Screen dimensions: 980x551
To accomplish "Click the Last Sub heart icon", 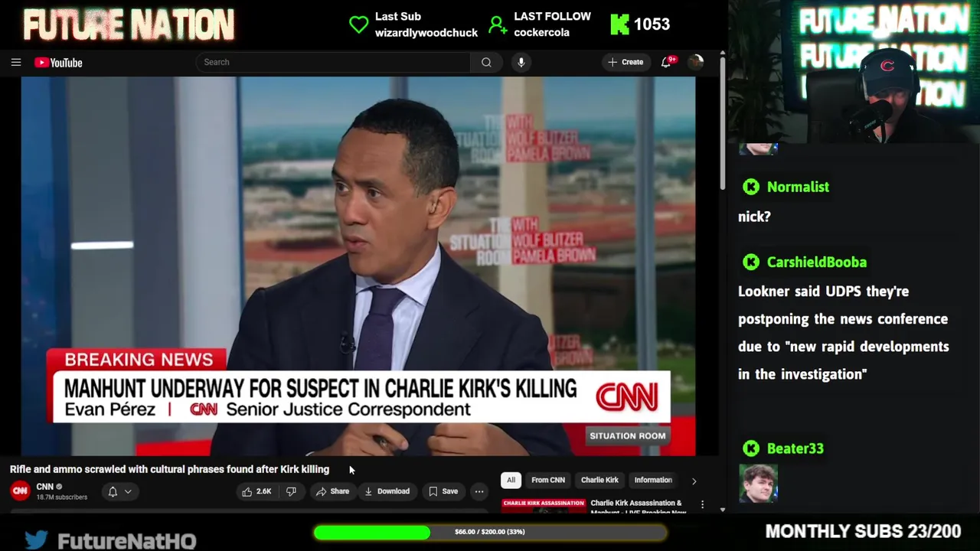I will (x=358, y=24).
